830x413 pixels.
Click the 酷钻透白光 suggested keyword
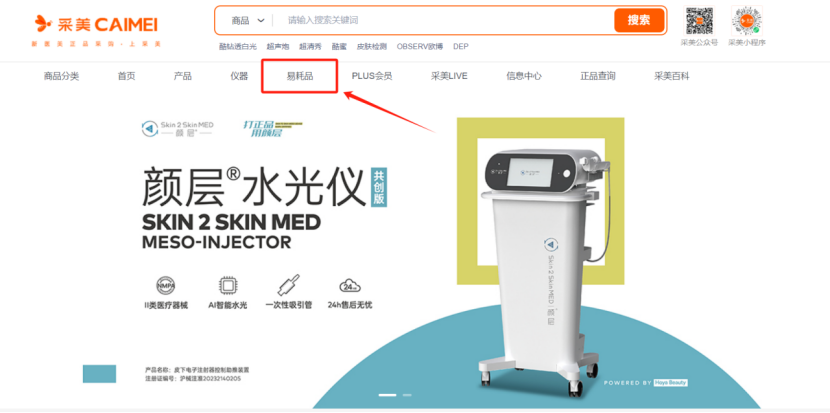[238, 47]
